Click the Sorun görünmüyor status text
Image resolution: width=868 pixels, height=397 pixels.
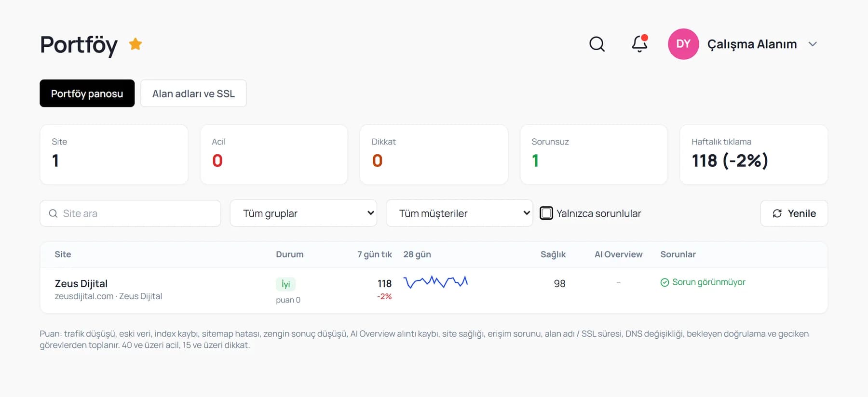(709, 282)
